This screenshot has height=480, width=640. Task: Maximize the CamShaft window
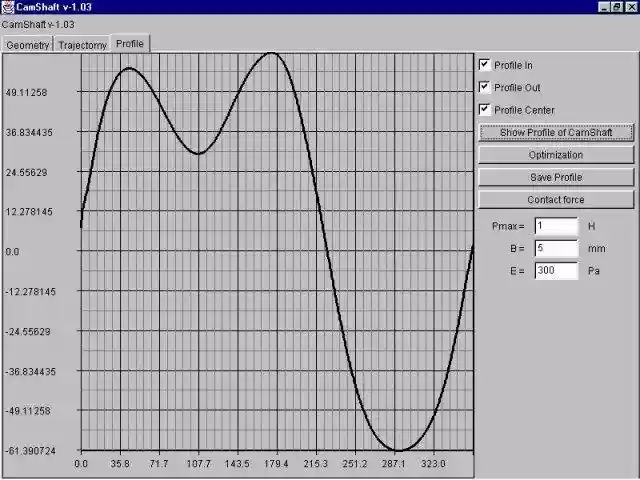click(x=617, y=7)
